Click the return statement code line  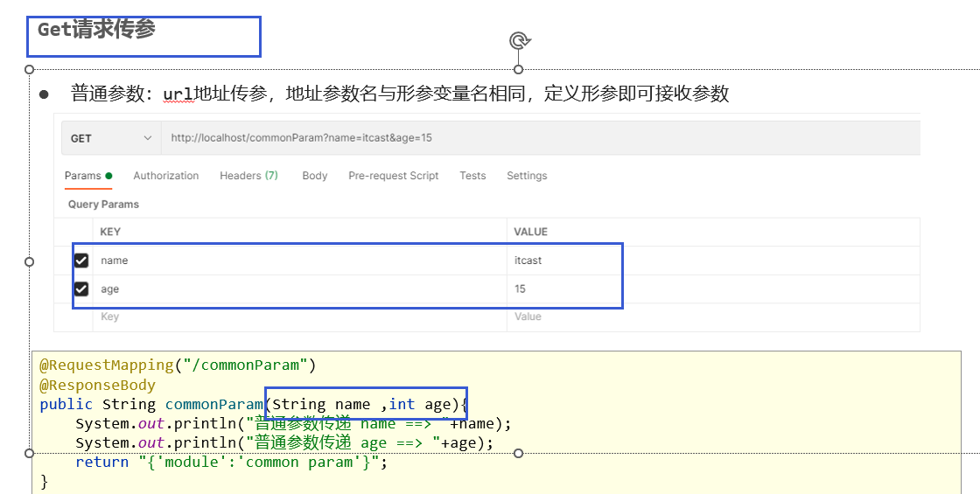pos(231,463)
